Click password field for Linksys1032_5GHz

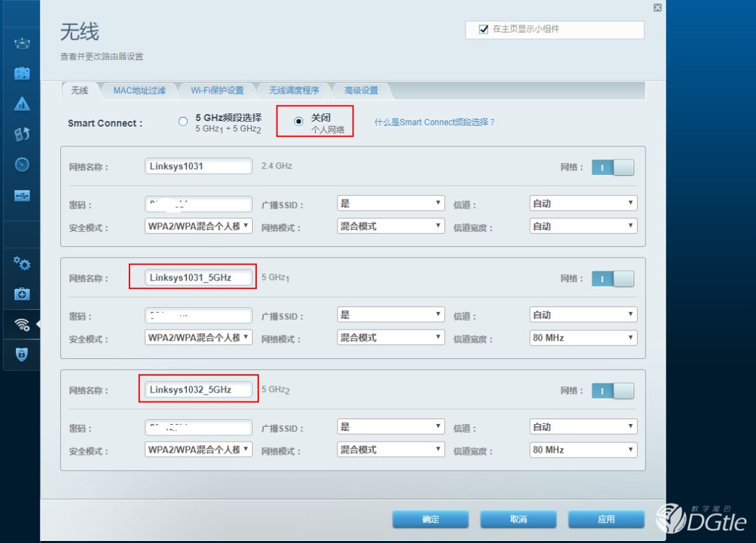click(x=199, y=428)
